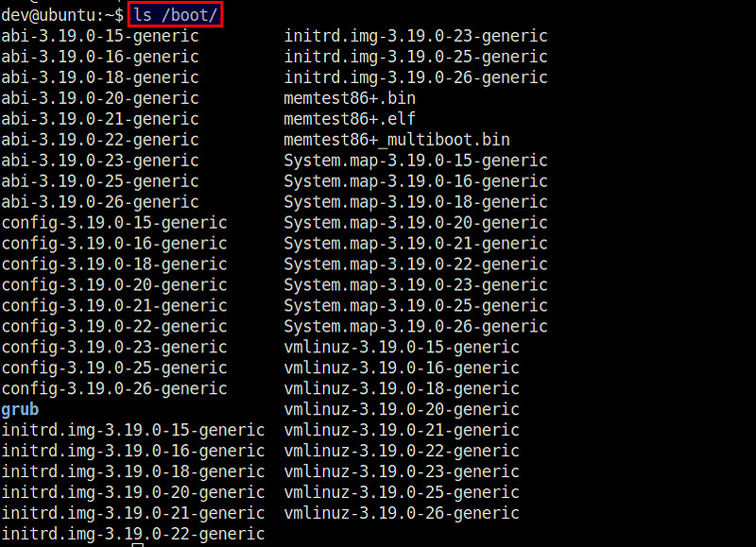Click abi-3.19.0-26-generic entry
The width and height of the screenshot is (756, 547).
100,202
